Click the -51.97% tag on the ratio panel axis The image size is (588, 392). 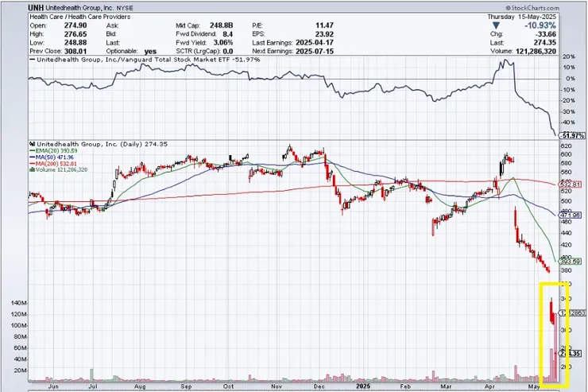pyautogui.click(x=571, y=135)
